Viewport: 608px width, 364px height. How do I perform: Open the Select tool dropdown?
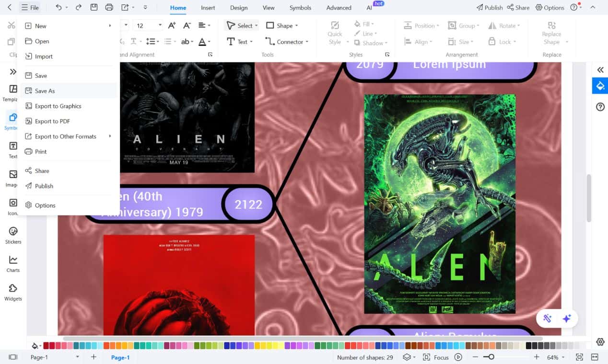[256, 26]
